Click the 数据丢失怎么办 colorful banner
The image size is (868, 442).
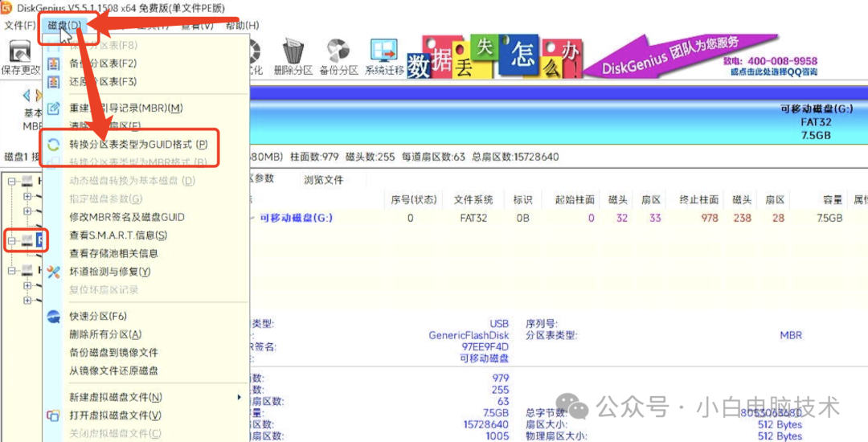493,56
